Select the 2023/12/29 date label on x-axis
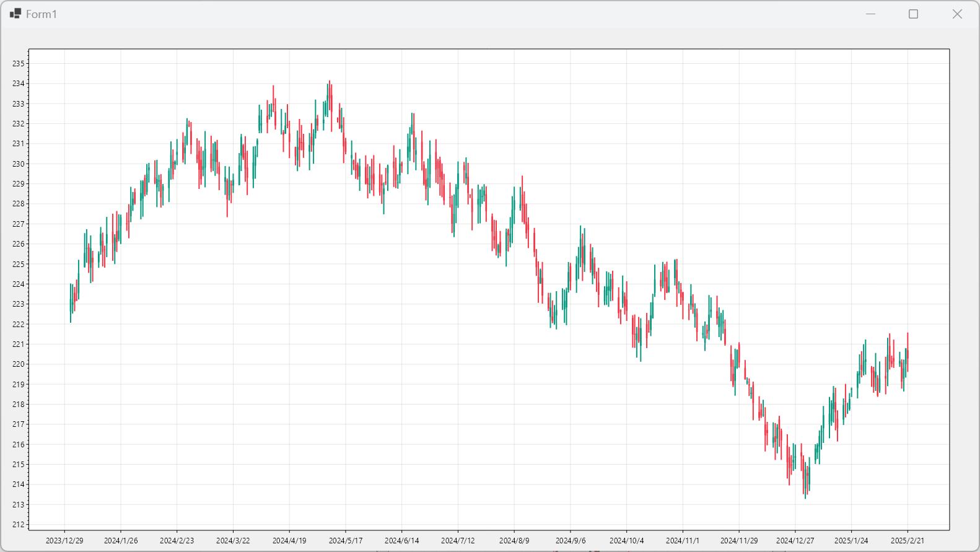 click(64, 541)
